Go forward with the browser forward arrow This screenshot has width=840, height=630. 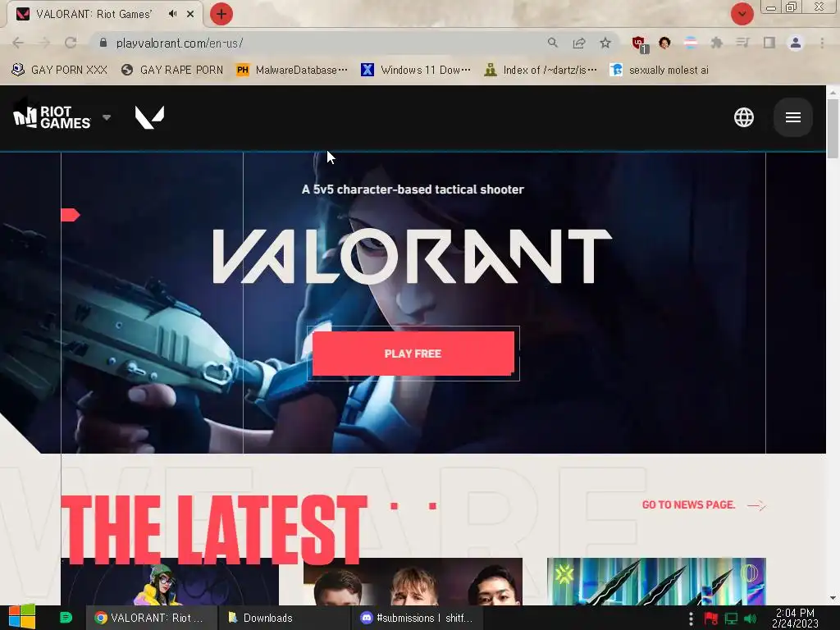pos(44,43)
